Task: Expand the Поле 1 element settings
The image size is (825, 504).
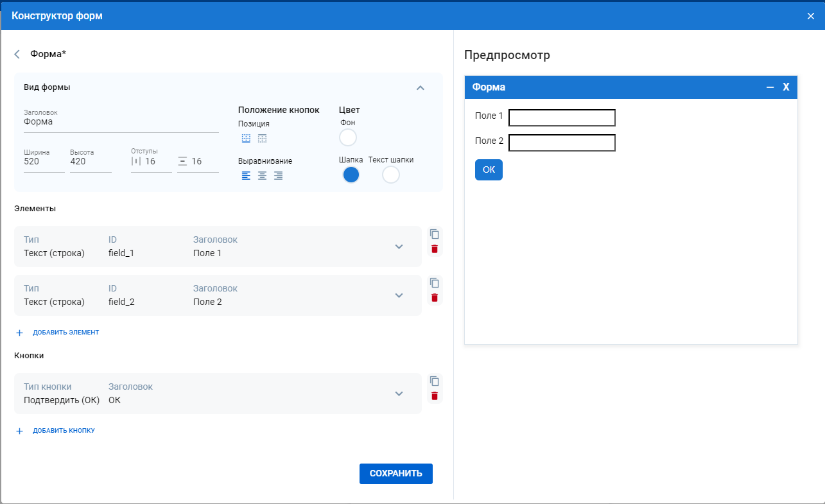Action: (x=399, y=247)
